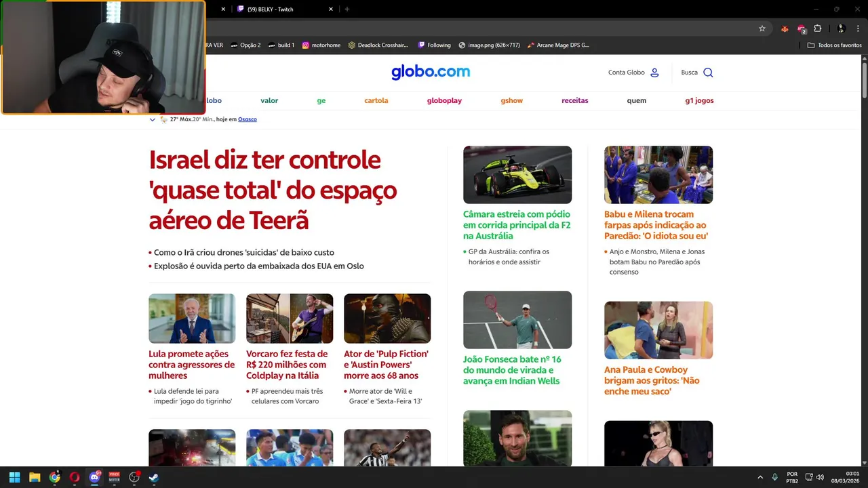The width and height of the screenshot is (868, 488).
Task: Open 'Câmara estreia com pódio' F2 article
Action: [x=517, y=225]
